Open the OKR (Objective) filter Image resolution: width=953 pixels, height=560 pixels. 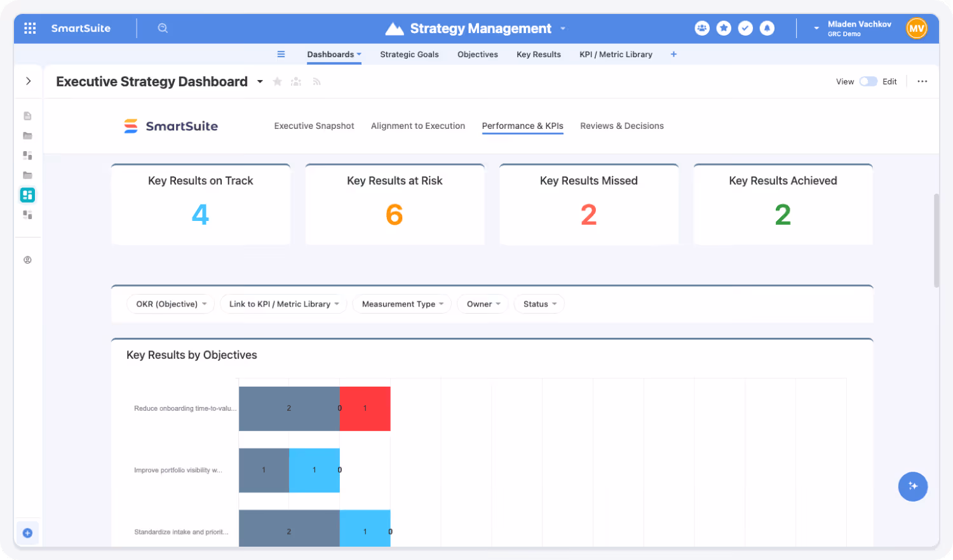tap(171, 304)
